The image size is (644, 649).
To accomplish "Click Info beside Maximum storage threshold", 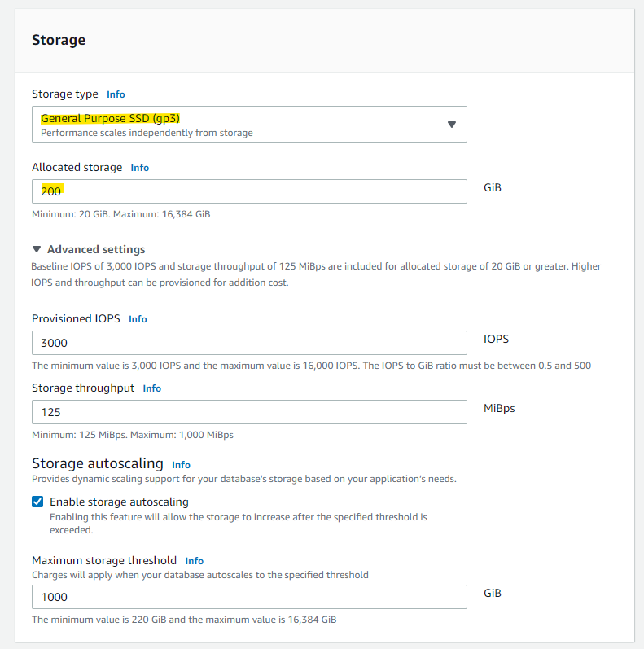I will (x=194, y=561).
